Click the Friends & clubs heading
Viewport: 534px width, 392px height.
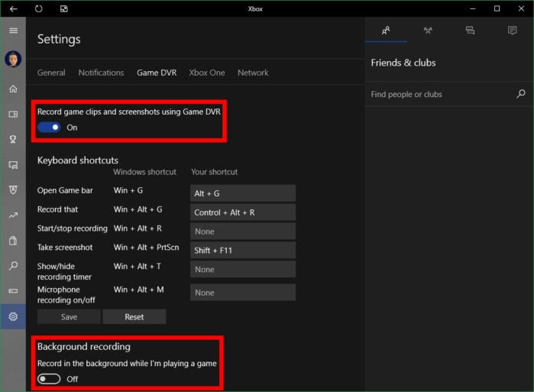403,63
